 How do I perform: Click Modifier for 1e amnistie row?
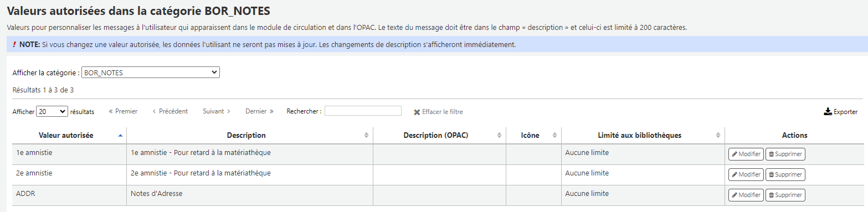click(x=746, y=154)
